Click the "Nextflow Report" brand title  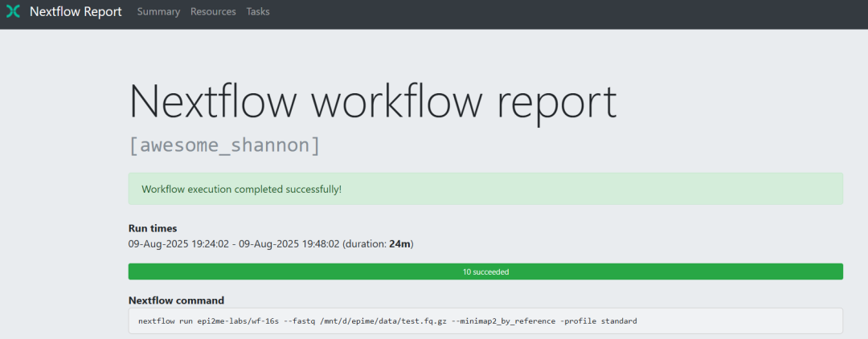(x=76, y=12)
